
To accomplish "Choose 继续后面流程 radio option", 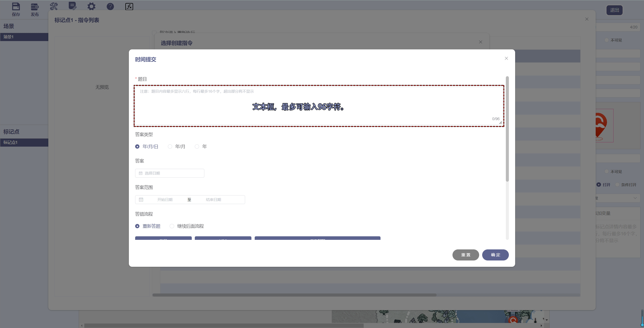I will click(x=172, y=226).
